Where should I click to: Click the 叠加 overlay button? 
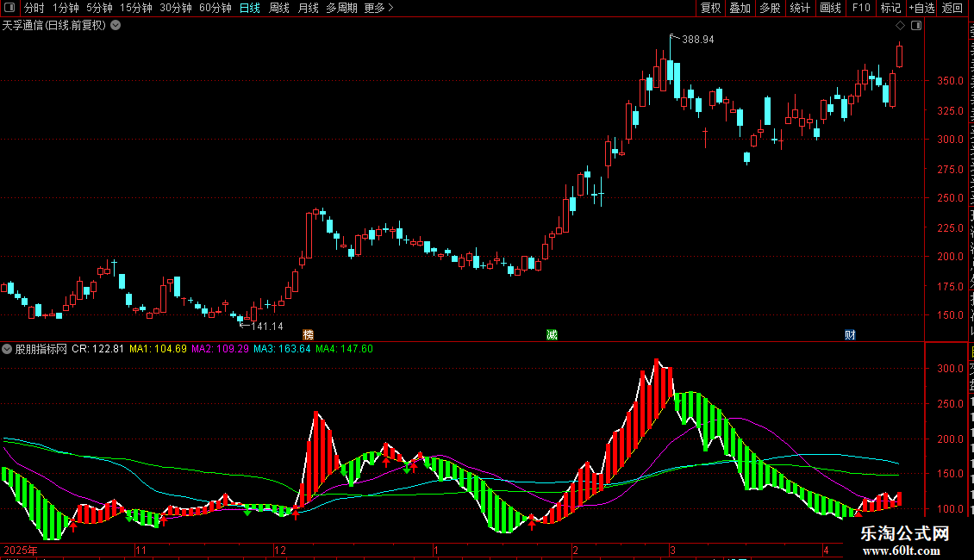point(740,8)
